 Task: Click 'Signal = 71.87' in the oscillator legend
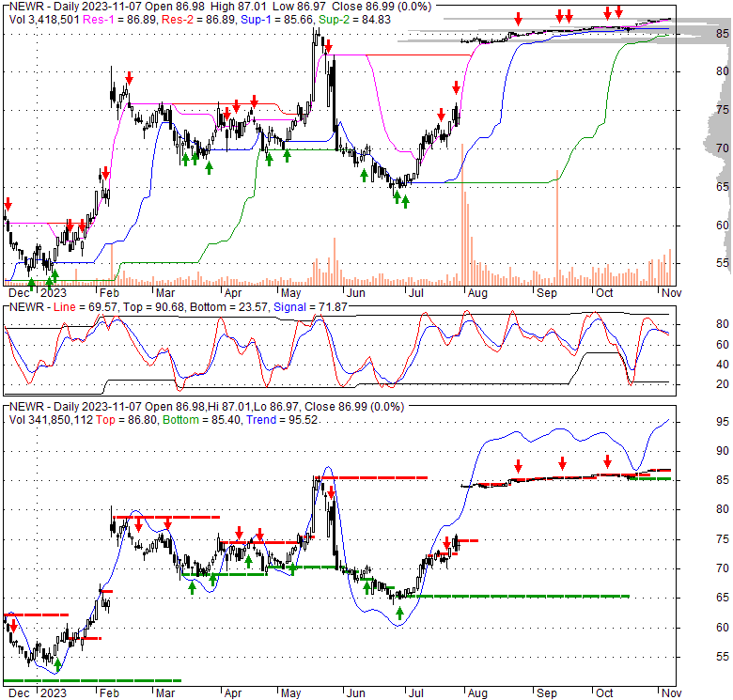[x=310, y=307]
